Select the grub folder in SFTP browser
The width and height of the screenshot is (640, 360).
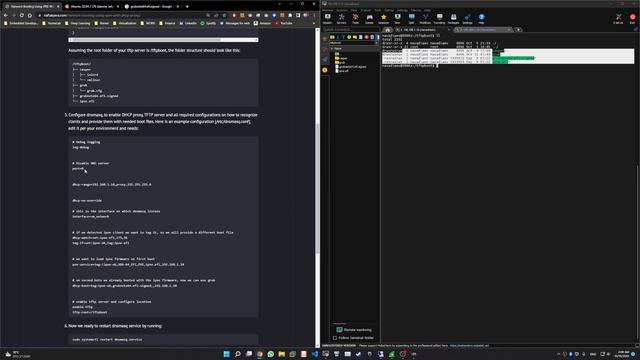[x=340, y=62]
